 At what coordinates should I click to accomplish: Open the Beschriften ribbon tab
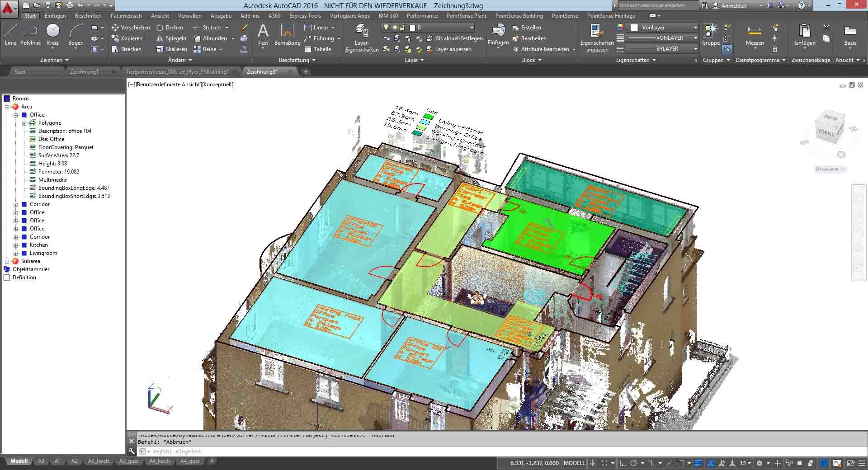pyautogui.click(x=88, y=16)
